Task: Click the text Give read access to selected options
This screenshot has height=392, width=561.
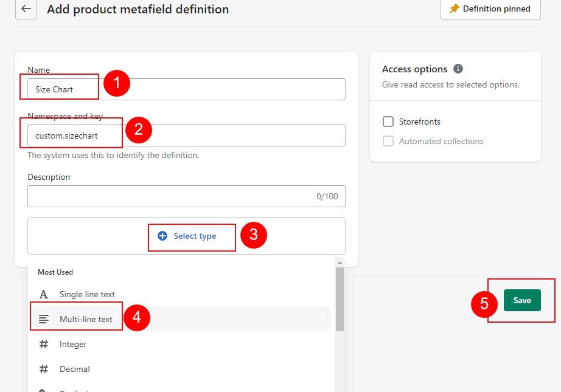Action: (x=451, y=84)
